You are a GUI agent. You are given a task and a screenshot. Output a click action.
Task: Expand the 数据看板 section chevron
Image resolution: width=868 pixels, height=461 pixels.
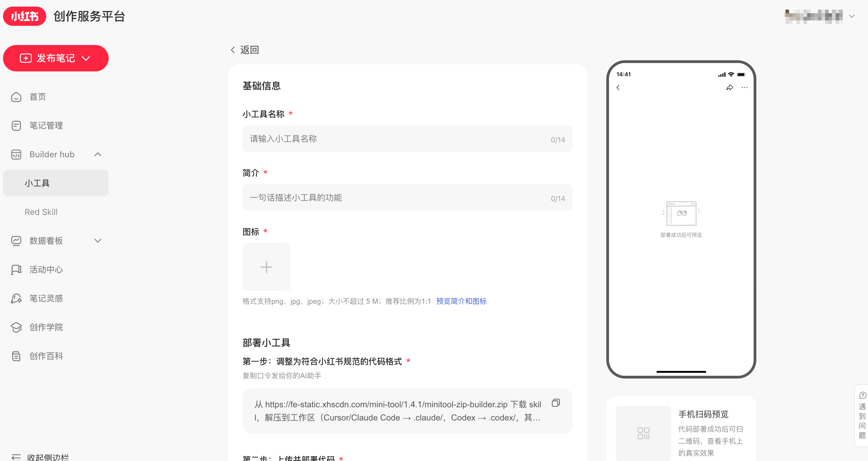(98, 241)
